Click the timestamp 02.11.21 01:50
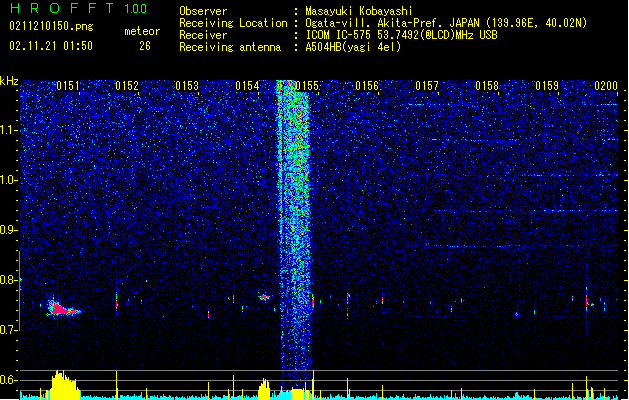Image resolution: width=629 pixels, height=400 pixels. (x=51, y=46)
